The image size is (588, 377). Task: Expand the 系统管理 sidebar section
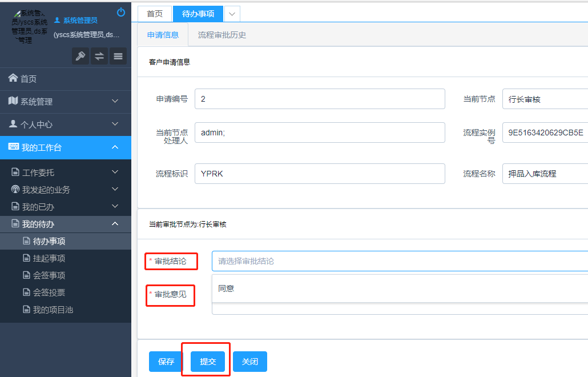point(66,101)
